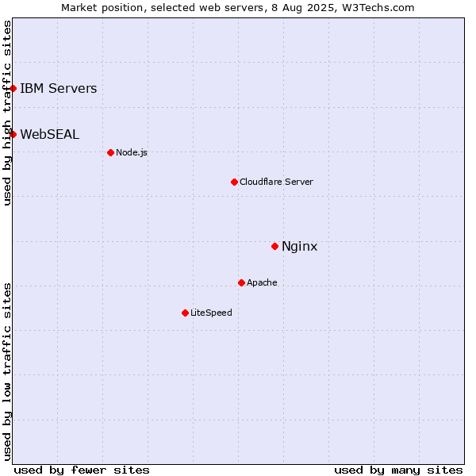Click the chart title 'Market position, selected web servers'
476x476 pixels.
coord(163,8)
